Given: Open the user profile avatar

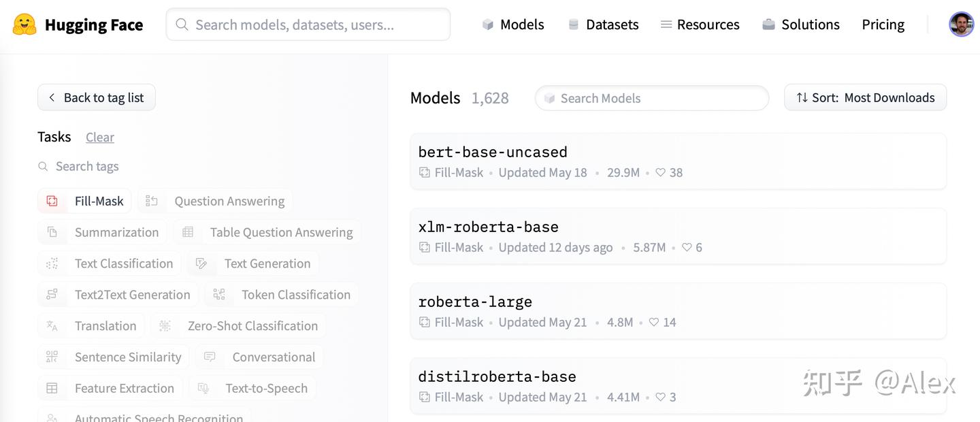Looking at the screenshot, I should [x=961, y=25].
